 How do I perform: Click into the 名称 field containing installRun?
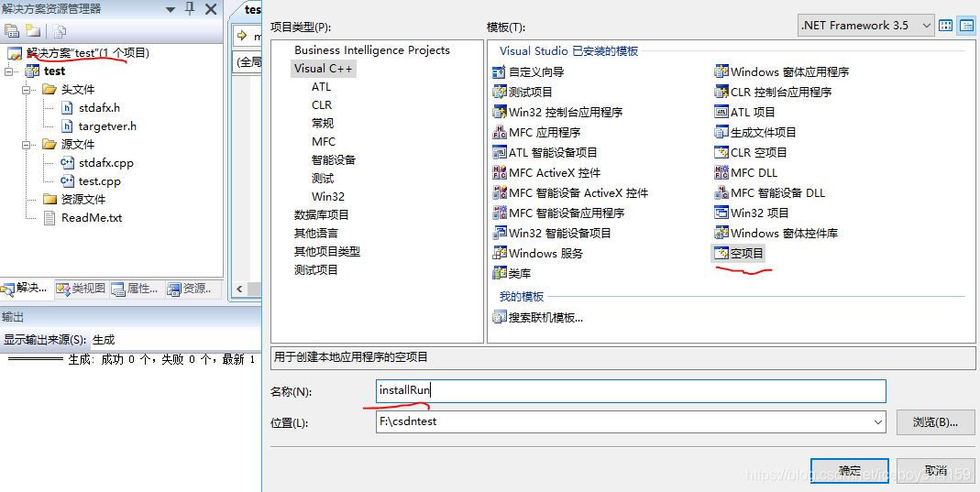[x=631, y=391]
